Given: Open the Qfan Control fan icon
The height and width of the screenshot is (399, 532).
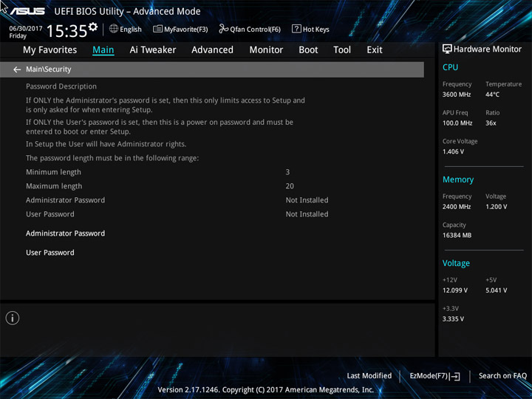Looking at the screenshot, I should point(223,29).
